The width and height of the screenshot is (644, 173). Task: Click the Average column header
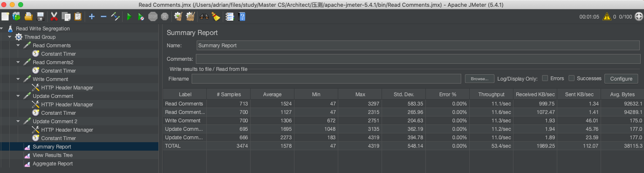click(x=272, y=94)
